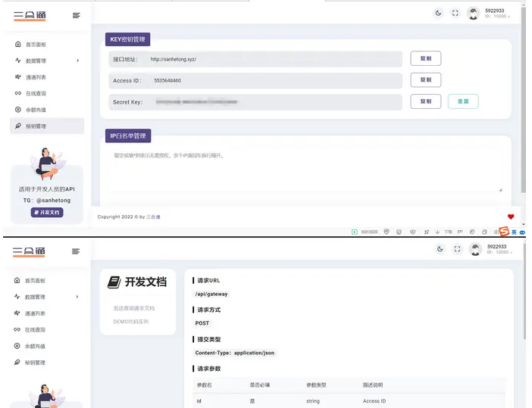Viewport: 532px width, 408px height.
Task: Select the /api/gateway request URL text
Action: 211,294
